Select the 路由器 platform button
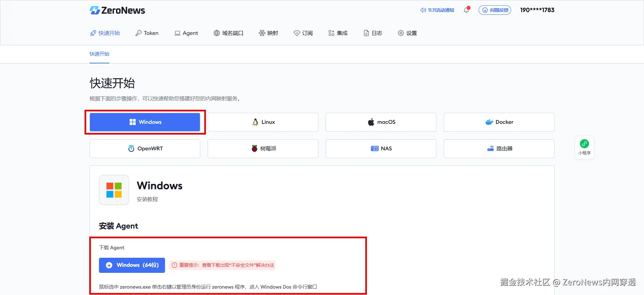 click(499, 149)
